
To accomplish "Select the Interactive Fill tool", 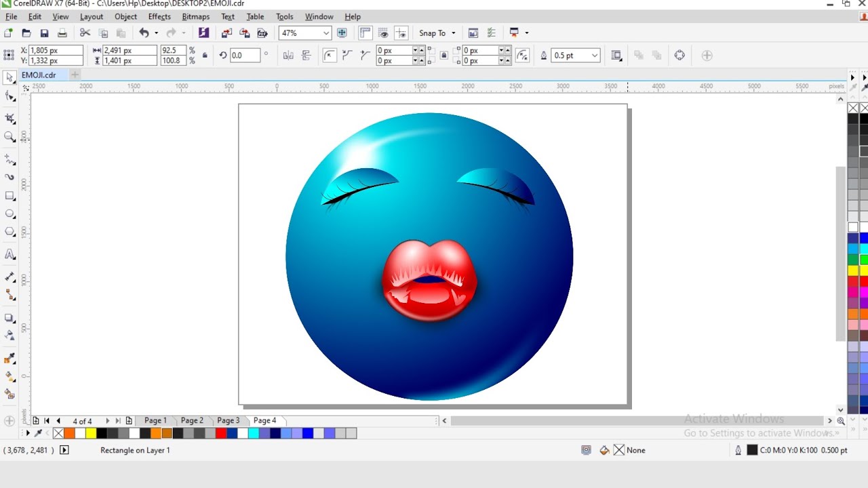I will 9,376.
